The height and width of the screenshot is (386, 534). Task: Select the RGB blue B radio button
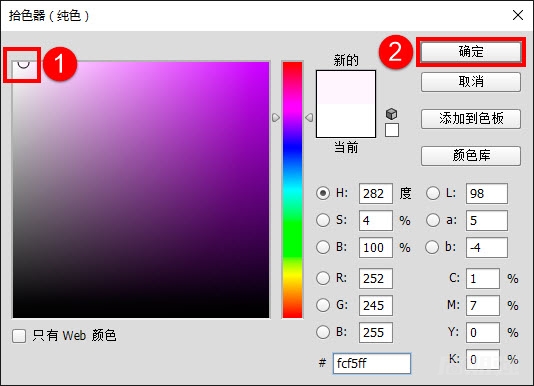click(323, 332)
